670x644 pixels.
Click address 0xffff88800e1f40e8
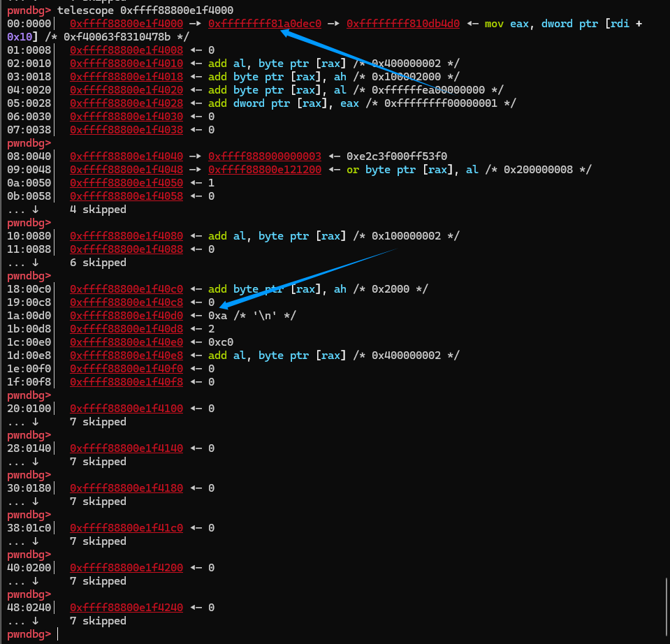point(126,355)
